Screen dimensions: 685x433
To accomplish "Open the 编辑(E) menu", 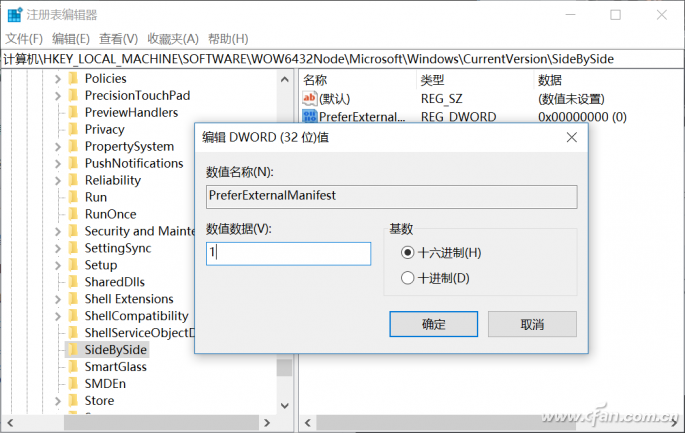I will 71,39.
